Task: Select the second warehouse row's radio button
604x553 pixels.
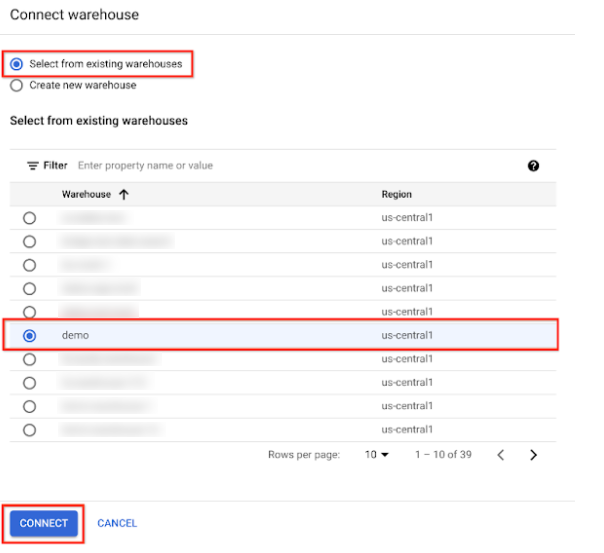Action: pos(30,241)
